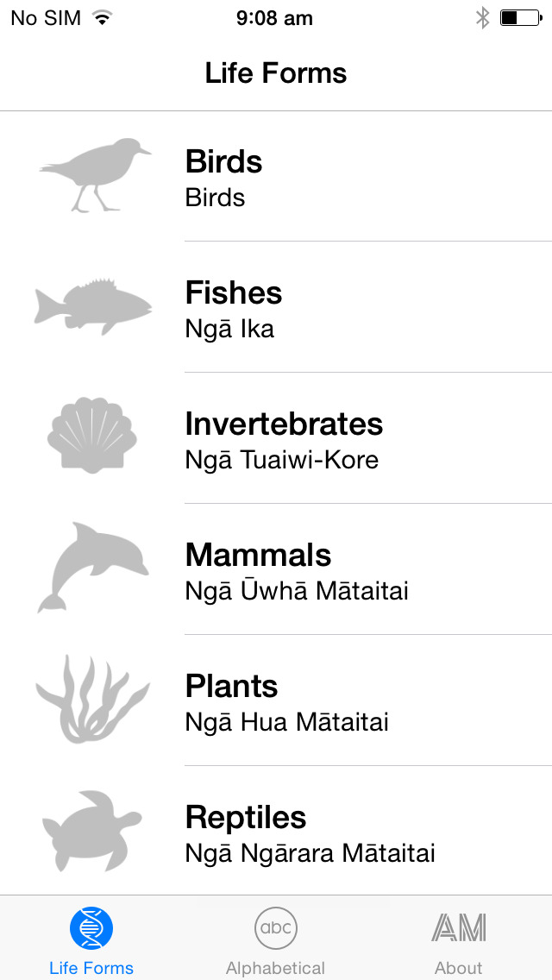Select the Invertebrates heading
This screenshot has height=980, width=552.
coord(284,424)
